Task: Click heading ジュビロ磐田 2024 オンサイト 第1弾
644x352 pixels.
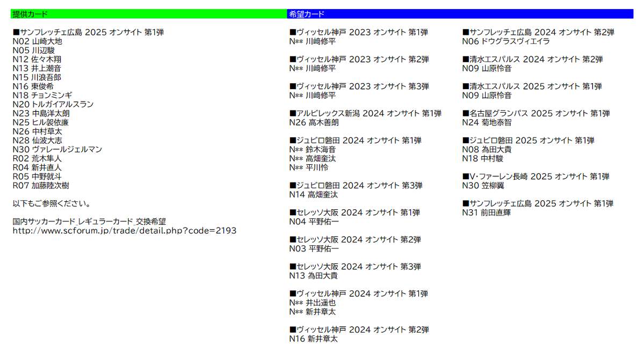Action: point(355,141)
